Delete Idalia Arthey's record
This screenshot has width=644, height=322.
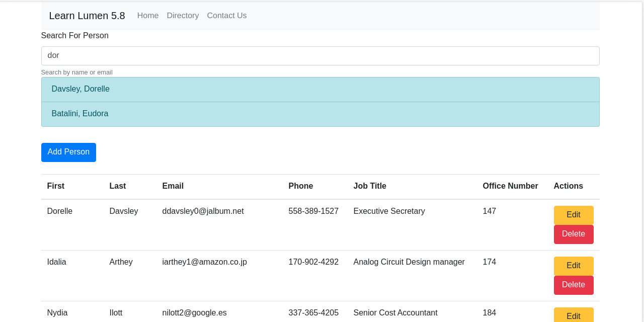click(x=573, y=285)
